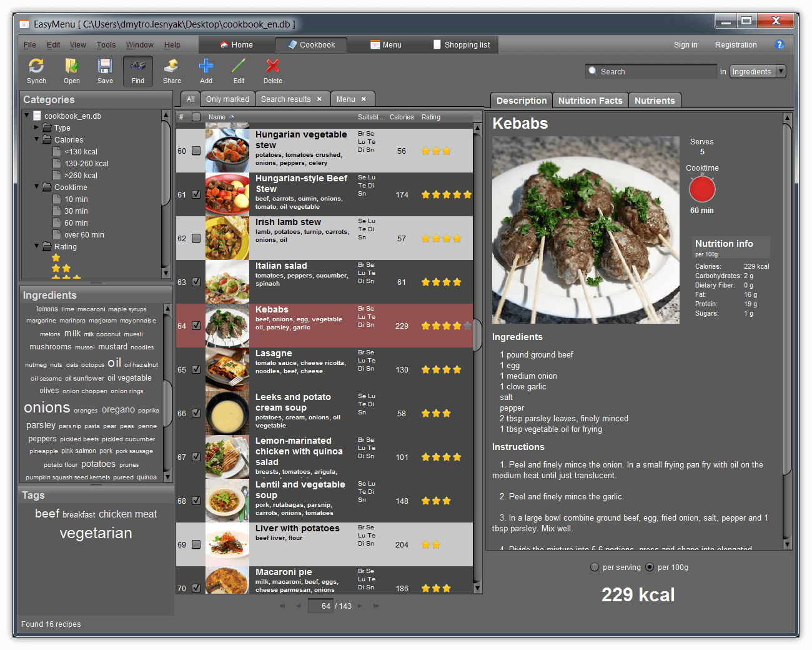Select the 60 min cooktime category
Screen dimensions: 812x650
pos(76,223)
